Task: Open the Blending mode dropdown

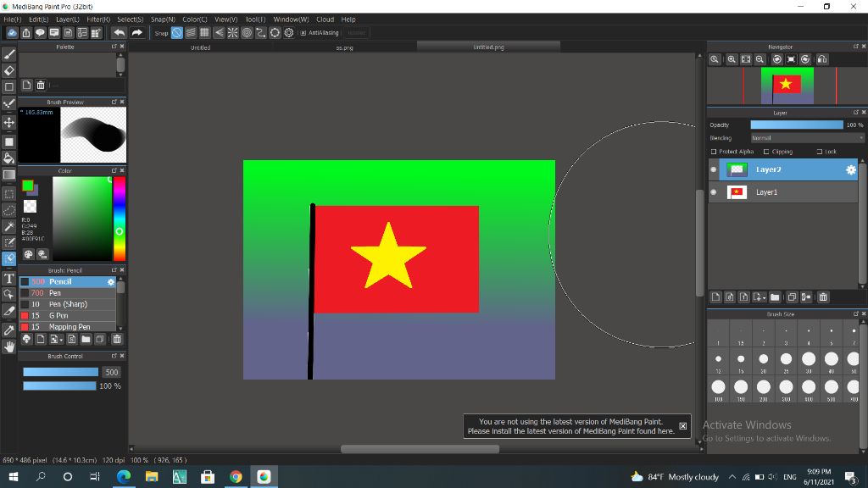Action: 807,138
